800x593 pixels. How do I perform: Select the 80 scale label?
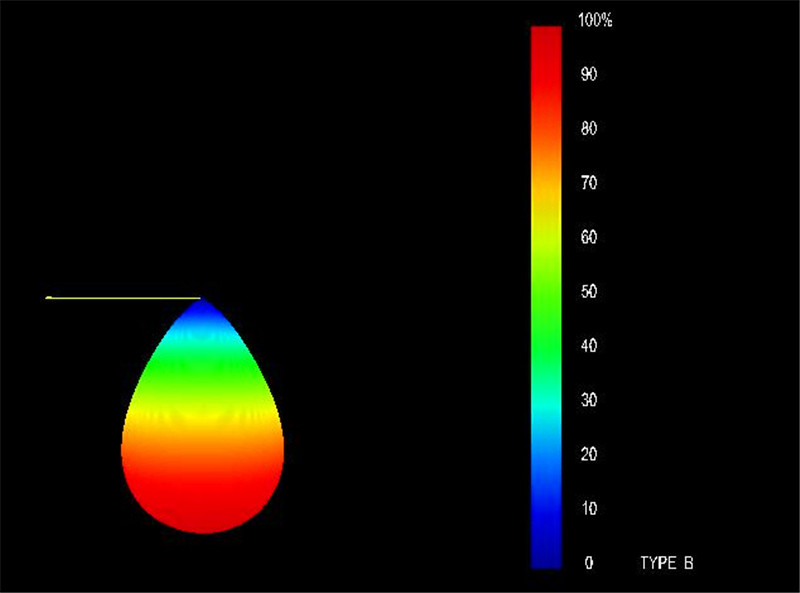(589, 128)
